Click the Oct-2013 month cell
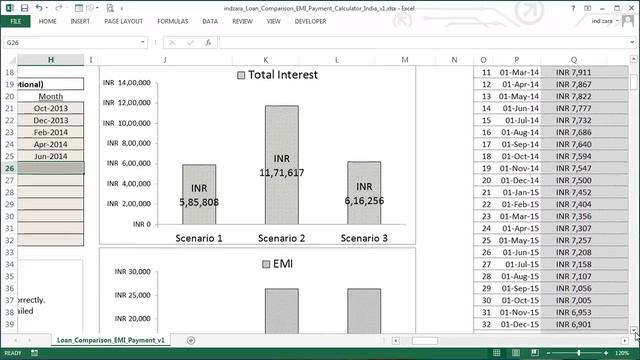The width and height of the screenshot is (640, 360). (51, 108)
